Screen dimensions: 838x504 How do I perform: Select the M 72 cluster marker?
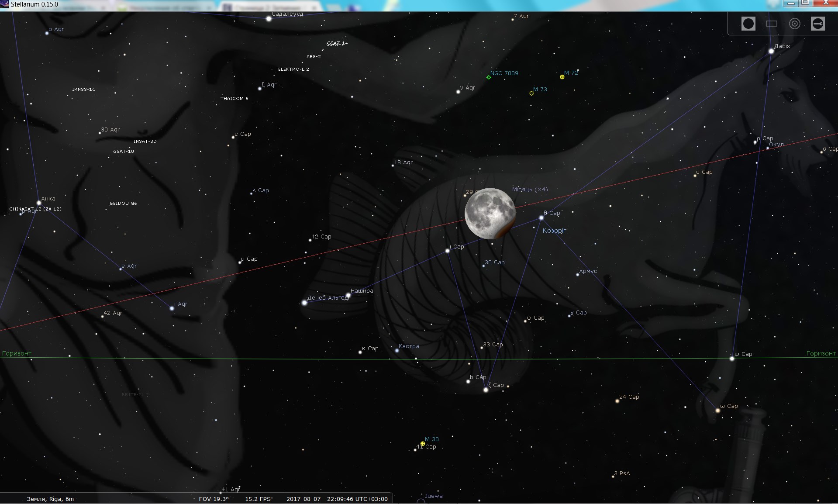pyautogui.click(x=562, y=77)
